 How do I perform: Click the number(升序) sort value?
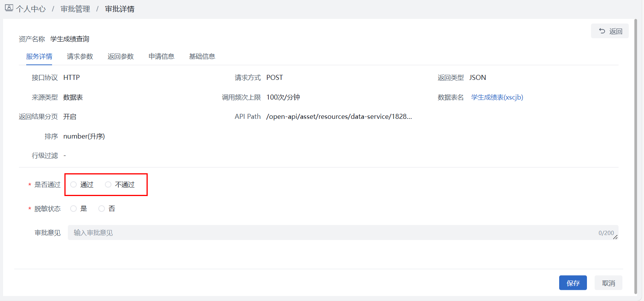coord(84,136)
